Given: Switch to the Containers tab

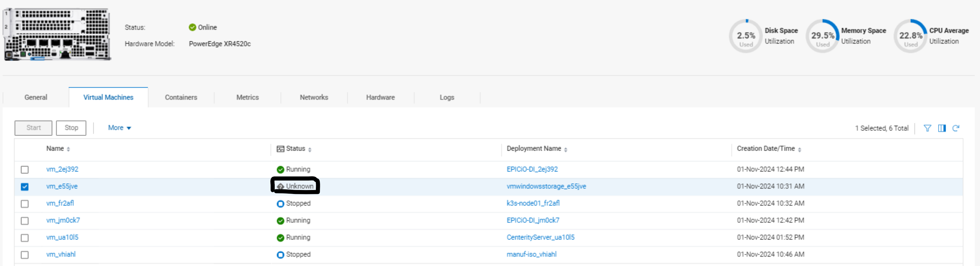Looking at the screenshot, I should [x=181, y=97].
